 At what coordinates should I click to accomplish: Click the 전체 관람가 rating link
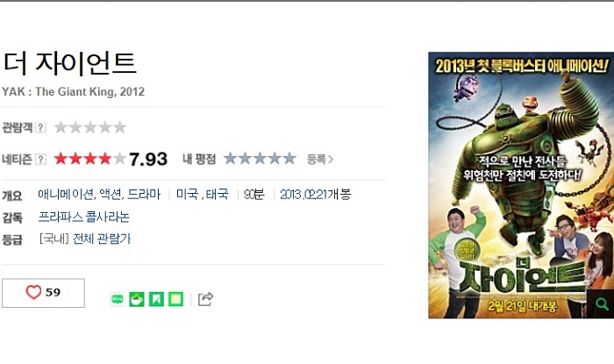point(102,239)
